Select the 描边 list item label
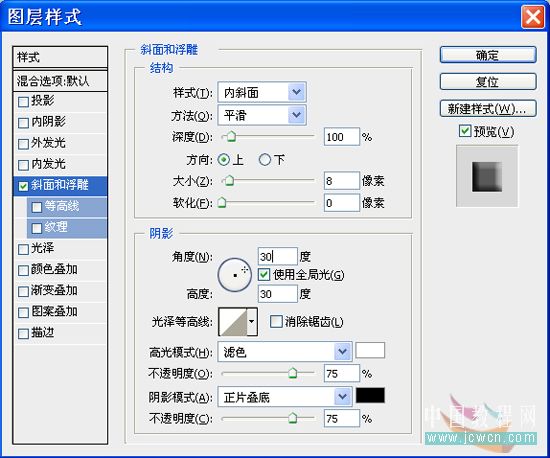Image resolution: width=550 pixels, height=458 pixels. (x=43, y=332)
